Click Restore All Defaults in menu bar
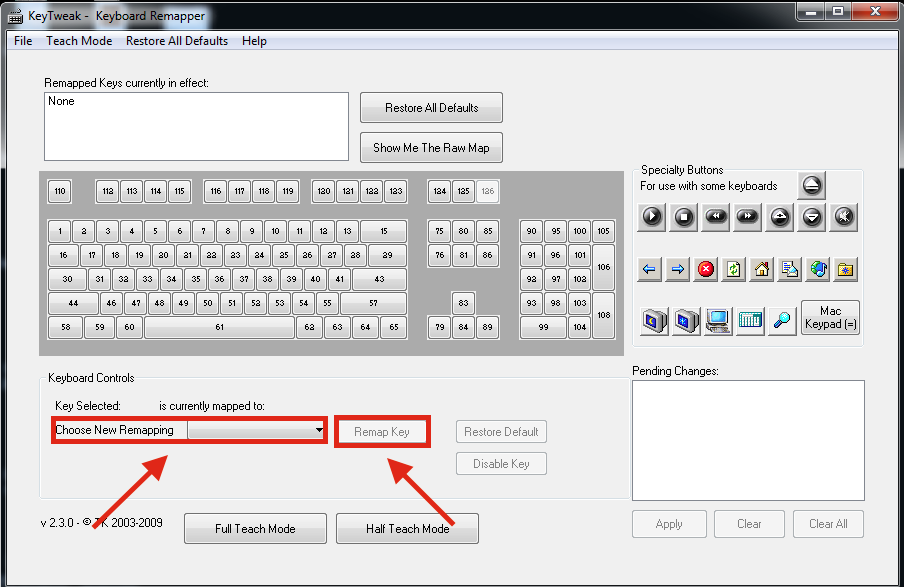The width and height of the screenshot is (904, 587). click(x=177, y=41)
